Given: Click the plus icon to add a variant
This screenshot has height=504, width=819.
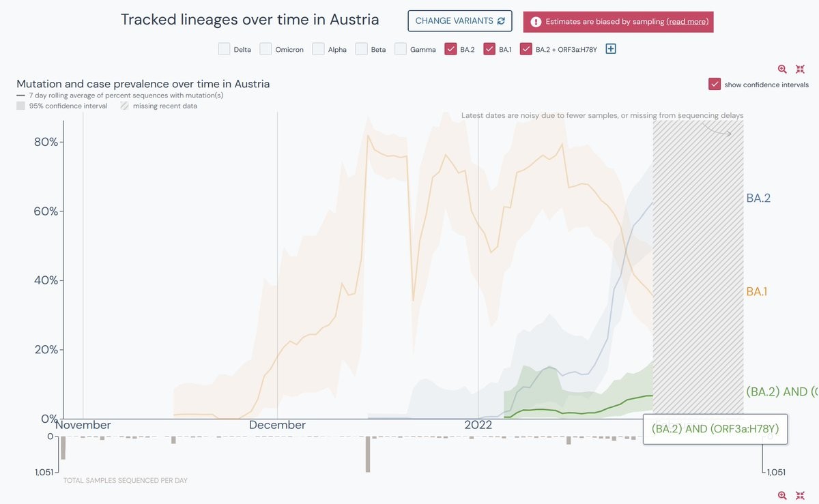Looking at the screenshot, I should tap(611, 48).
